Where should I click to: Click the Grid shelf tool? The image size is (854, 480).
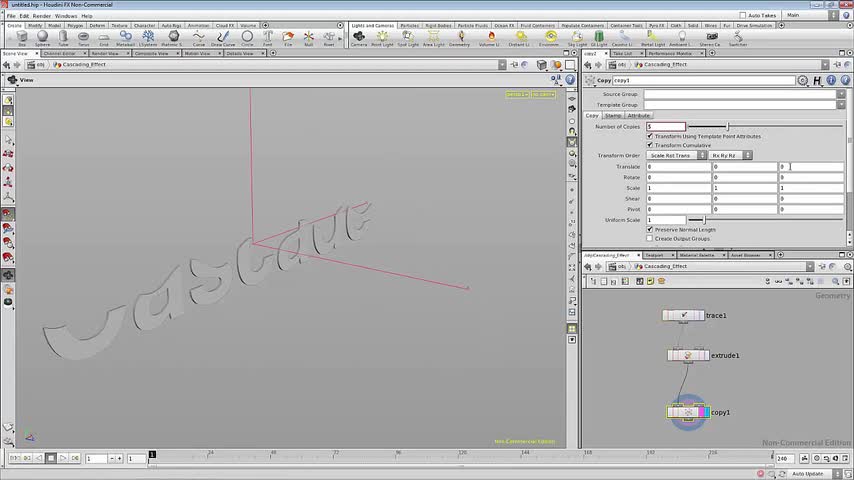(104, 38)
